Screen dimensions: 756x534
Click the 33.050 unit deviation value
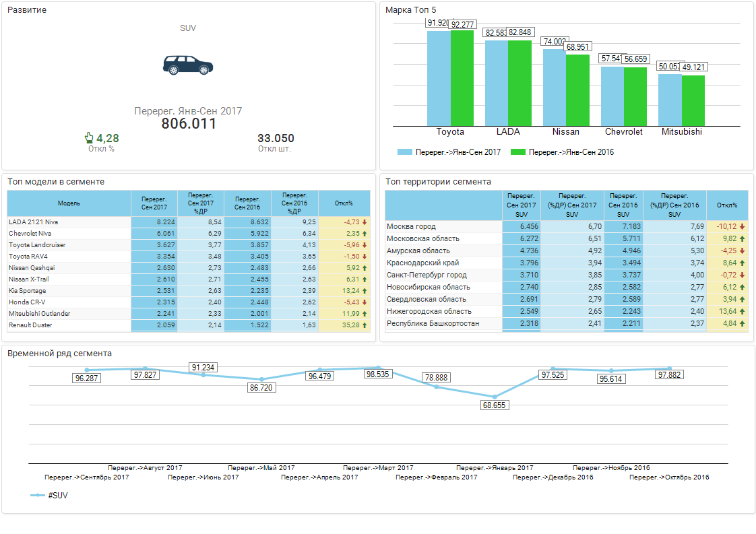(276, 138)
